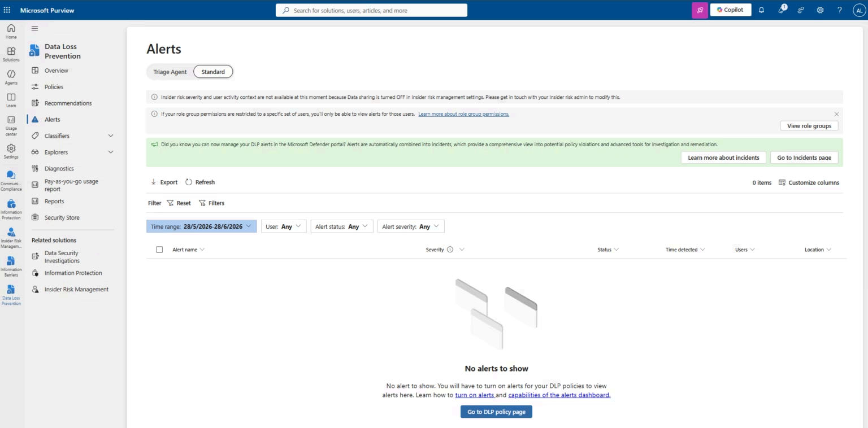This screenshot has width=868, height=428.
Task: Open the Insider Risk Management rail icon
Action: pyautogui.click(x=11, y=238)
